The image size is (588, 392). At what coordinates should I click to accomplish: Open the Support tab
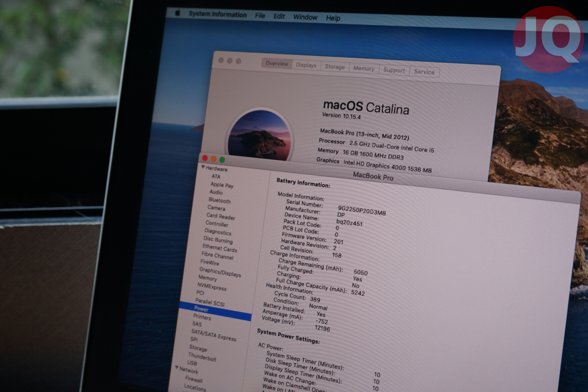pyautogui.click(x=394, y=70)
